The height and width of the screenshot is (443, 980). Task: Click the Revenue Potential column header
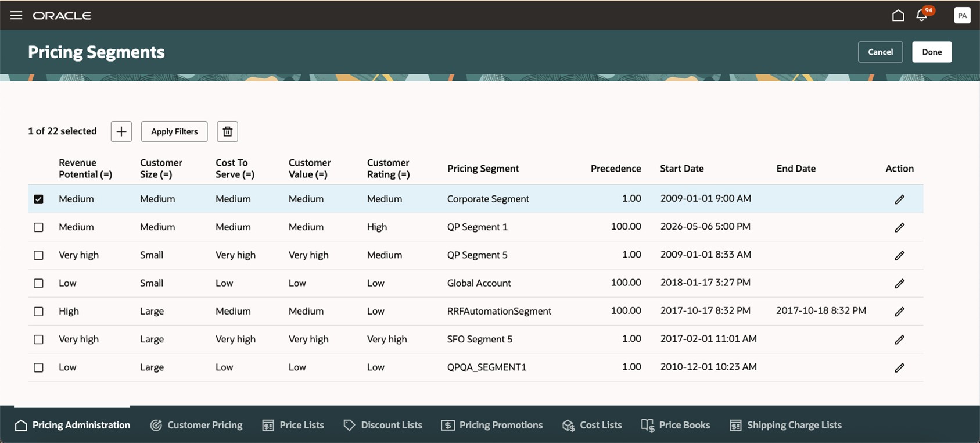click(x=85, y=169)
